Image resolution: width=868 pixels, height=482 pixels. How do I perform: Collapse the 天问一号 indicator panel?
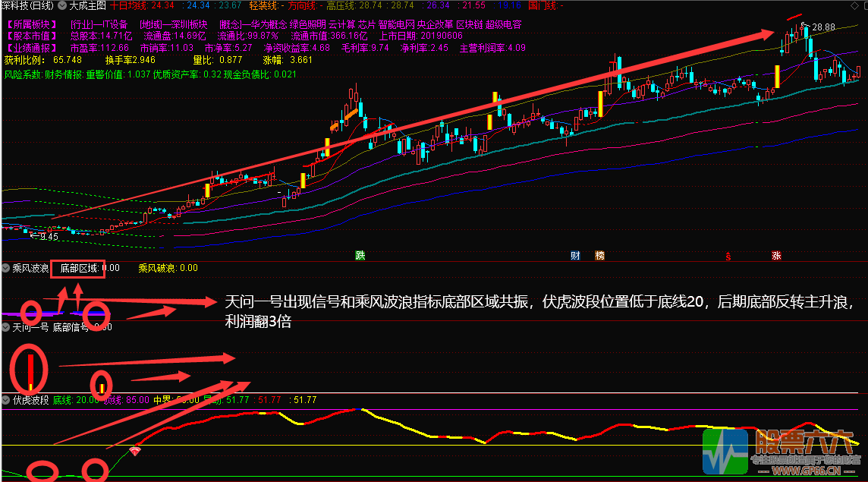pos(5,326)
